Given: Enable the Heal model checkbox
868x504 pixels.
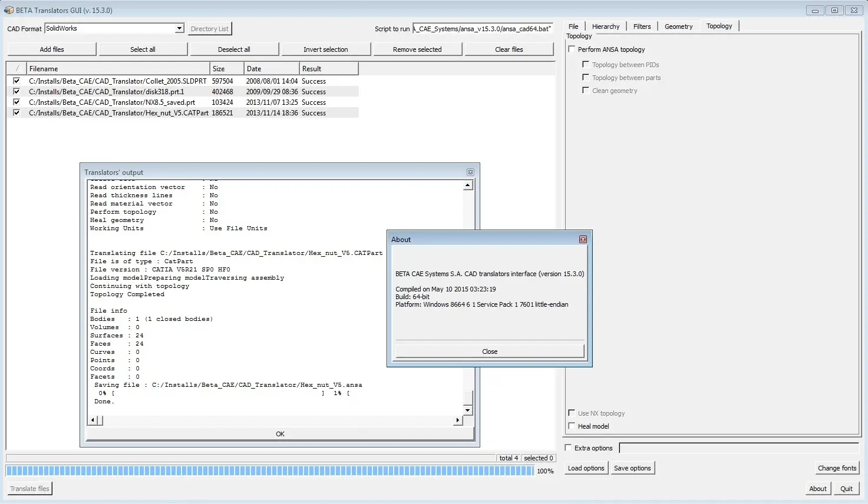Looking at the screenshot, I should coord(572,426).
